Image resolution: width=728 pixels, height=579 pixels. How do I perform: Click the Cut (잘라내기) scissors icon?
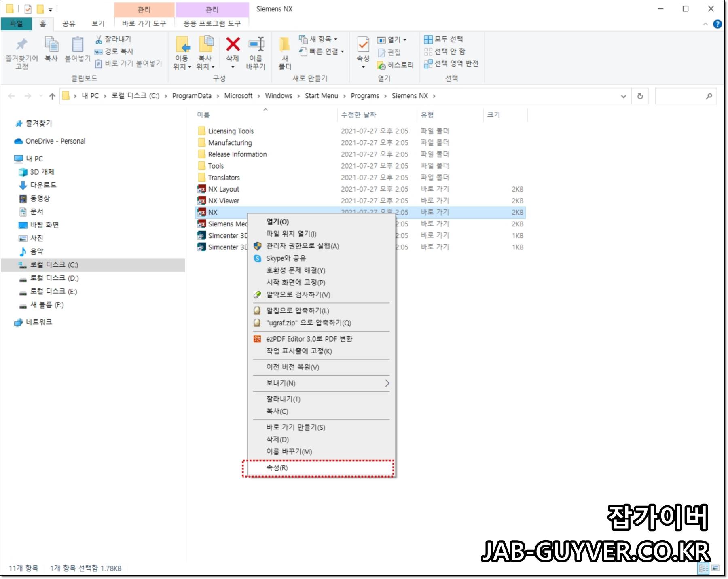tap(98, 39)
